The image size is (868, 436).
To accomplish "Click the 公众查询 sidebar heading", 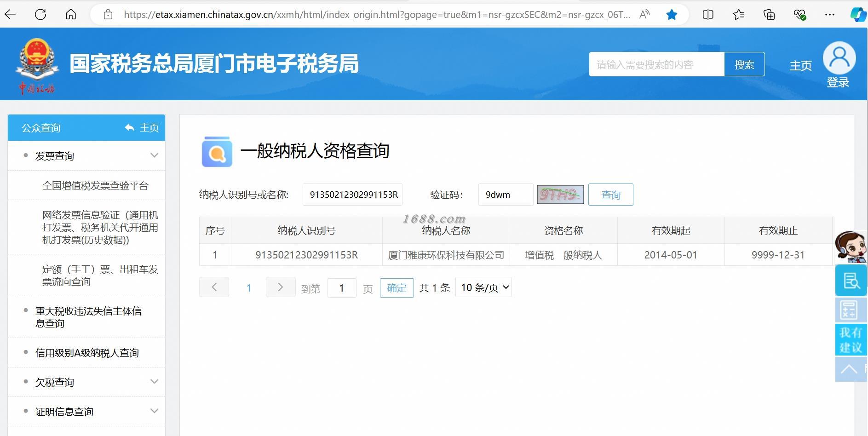I will [x=41, y=128].
